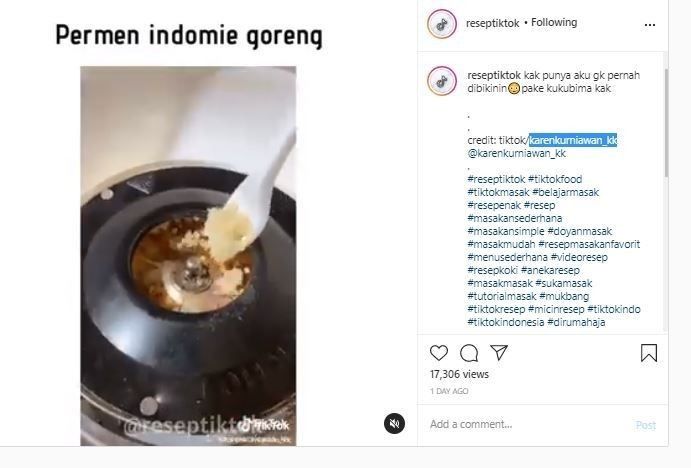Open the #mukbang hashtag
The image size is (691, 468).
(564, 296)
